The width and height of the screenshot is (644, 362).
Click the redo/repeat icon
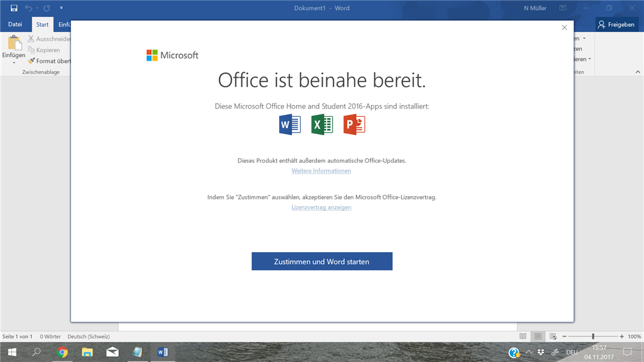[x=47, y=8]
